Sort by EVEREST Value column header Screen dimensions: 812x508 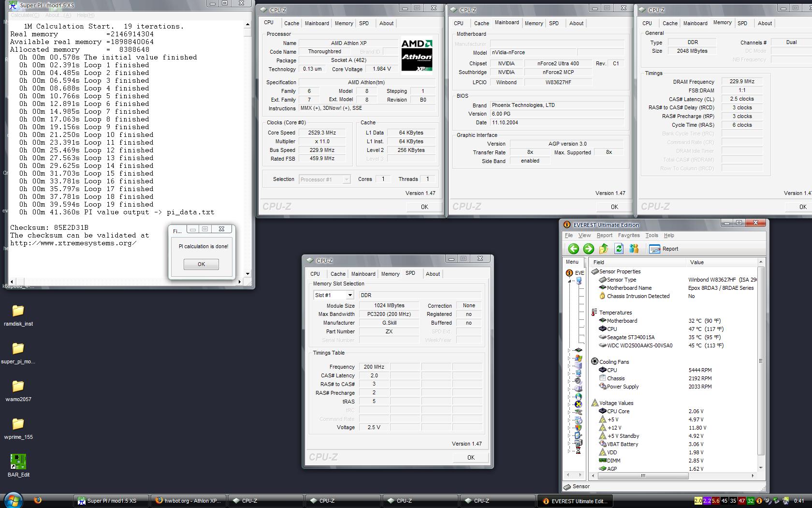721,262
